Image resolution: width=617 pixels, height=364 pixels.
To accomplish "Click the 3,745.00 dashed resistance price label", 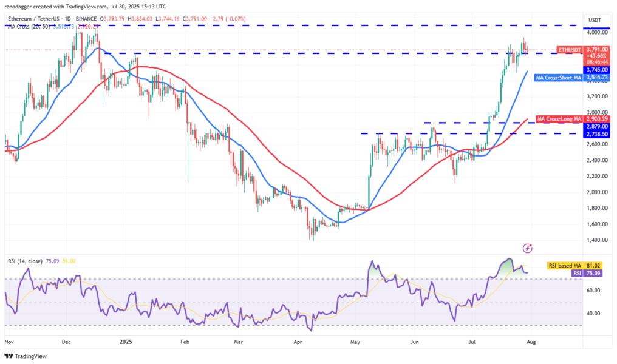I will click(x=597, y=68).
